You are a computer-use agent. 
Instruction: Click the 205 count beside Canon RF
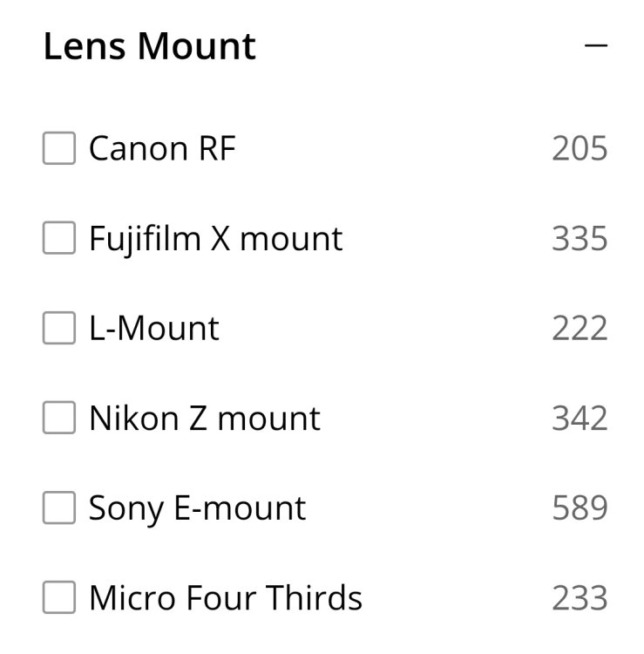[580, 148]
